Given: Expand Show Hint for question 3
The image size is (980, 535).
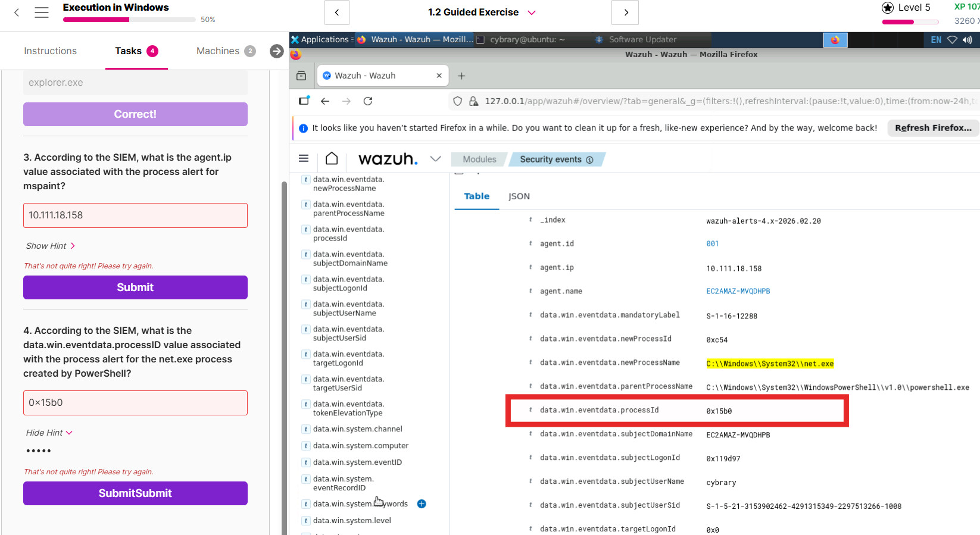Looking at the screenshot, I should coord(50,246).
